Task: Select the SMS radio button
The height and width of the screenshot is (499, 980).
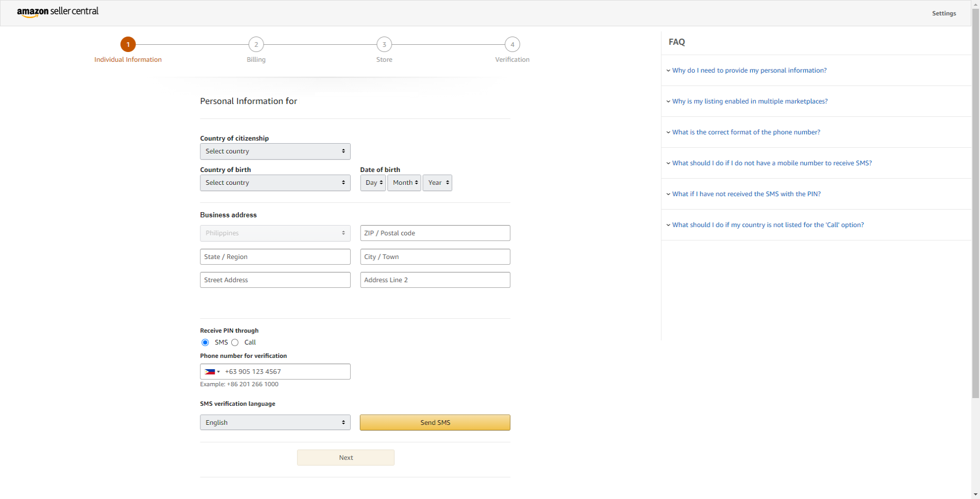Action: tap(205, 342)
